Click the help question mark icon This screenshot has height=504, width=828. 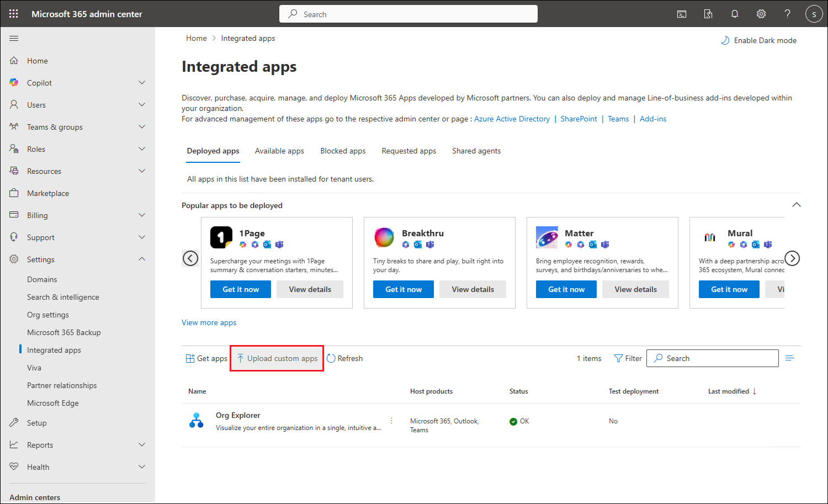[788, 14]
